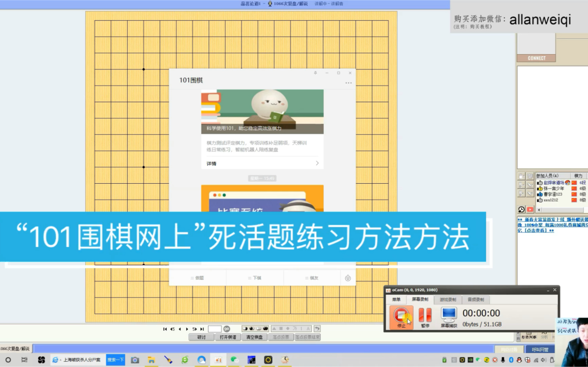
Task: Jump to the last move
Action: 202,329
